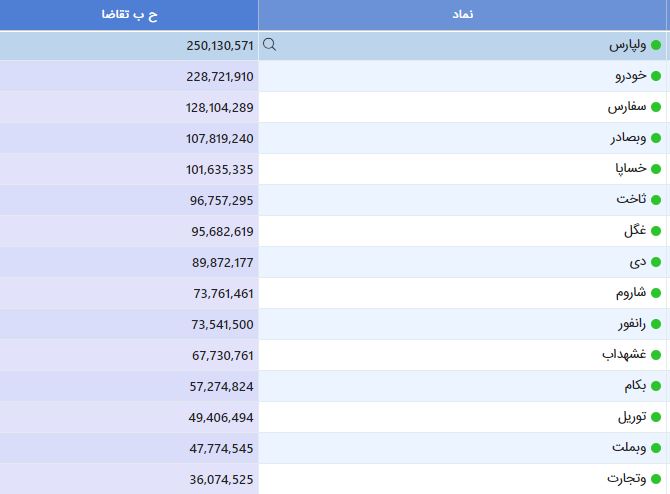This screenshot has width=670, height=494.
Task: Open the وتجارت symbol link
Action: click(626, 479)
